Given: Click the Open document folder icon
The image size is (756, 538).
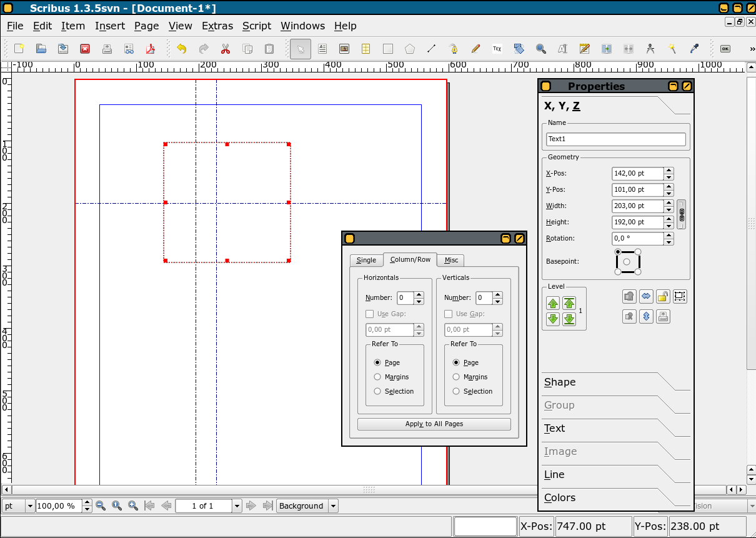Looking at the screenshot, I should click(41, 49).
